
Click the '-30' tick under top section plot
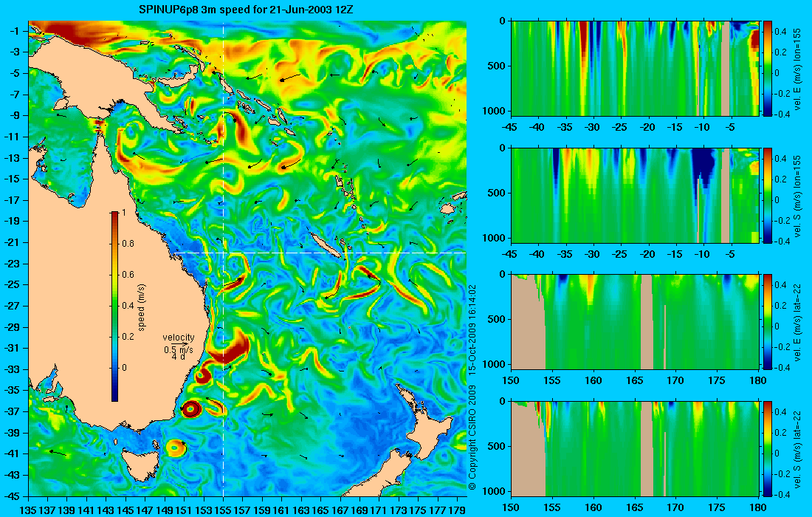[x=593, y=127]
